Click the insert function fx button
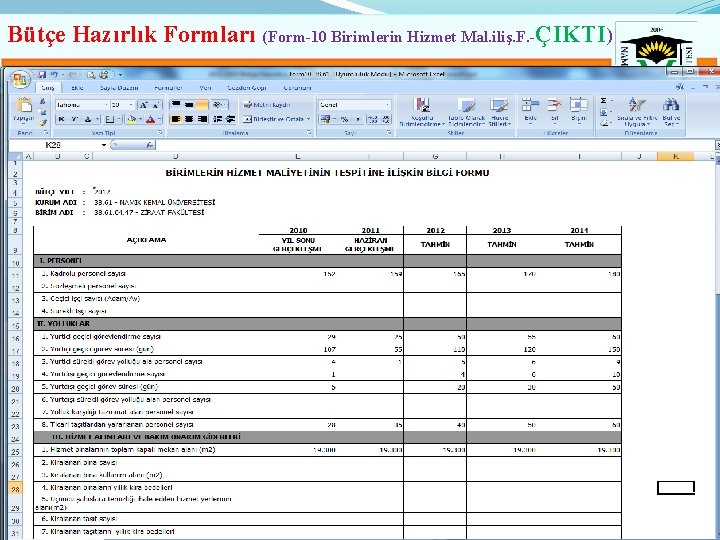The image size is (720, 540). pyautogui.click(x=150, y=145)
